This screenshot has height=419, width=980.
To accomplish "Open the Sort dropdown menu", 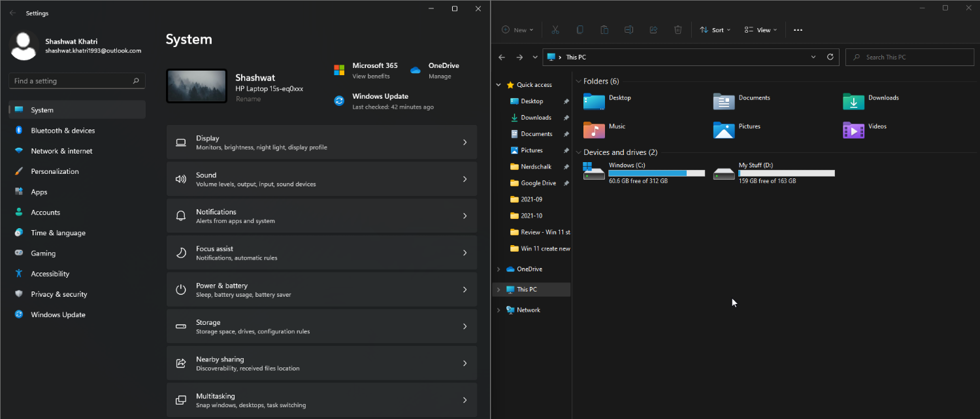I will click(x=715, y=30).
